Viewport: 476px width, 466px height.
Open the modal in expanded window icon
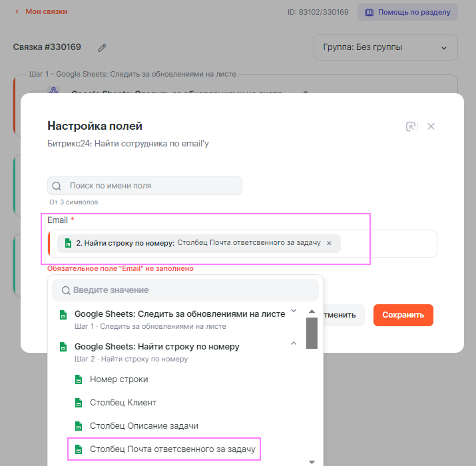[411, 126]
